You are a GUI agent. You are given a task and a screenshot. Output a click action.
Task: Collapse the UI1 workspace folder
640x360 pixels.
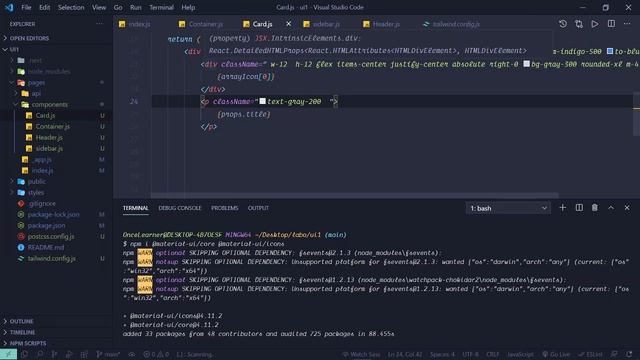pyautogui.click(x=14, y=49)
